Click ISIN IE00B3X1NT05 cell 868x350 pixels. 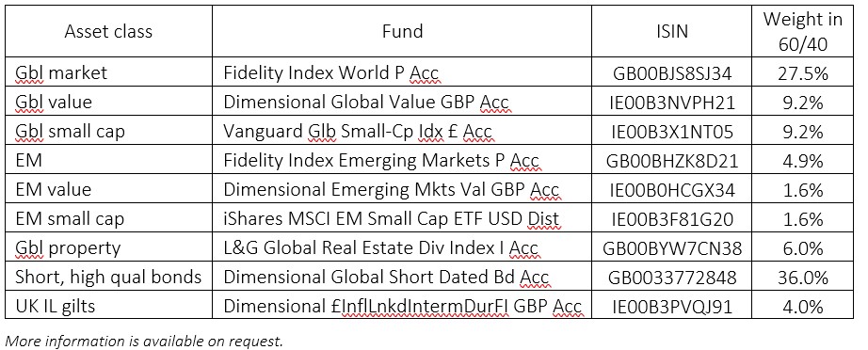(671, 131)
